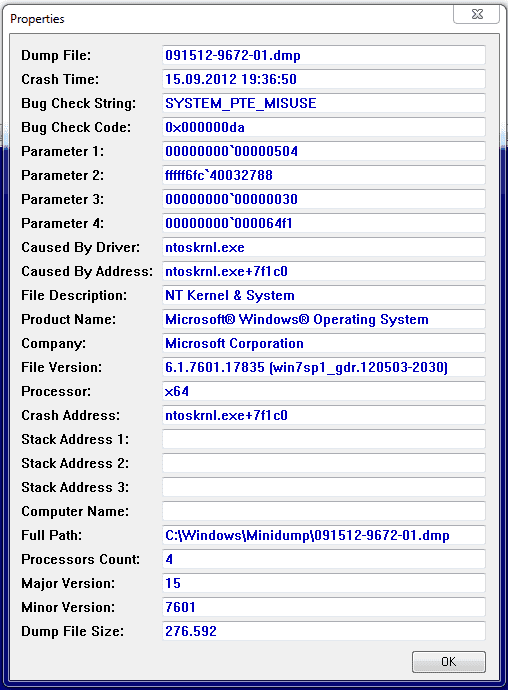Click the Dump File value field
The height and width of the screenshot is (690, 508).
pos(324,55)
